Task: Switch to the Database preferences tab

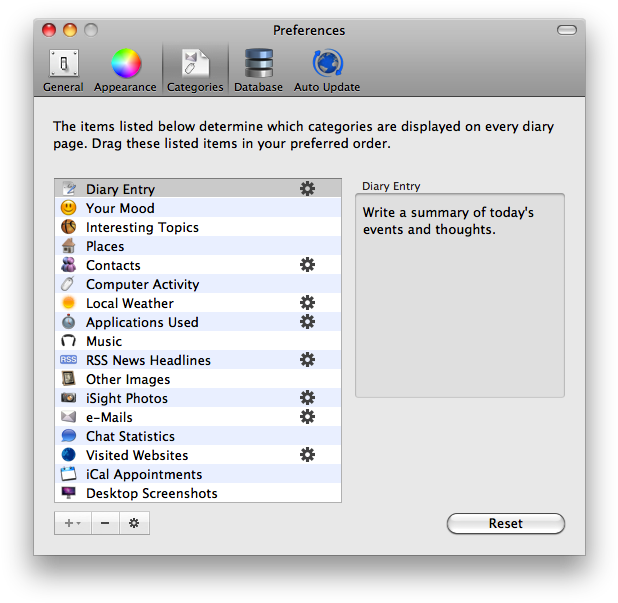Action: (258, 70)
